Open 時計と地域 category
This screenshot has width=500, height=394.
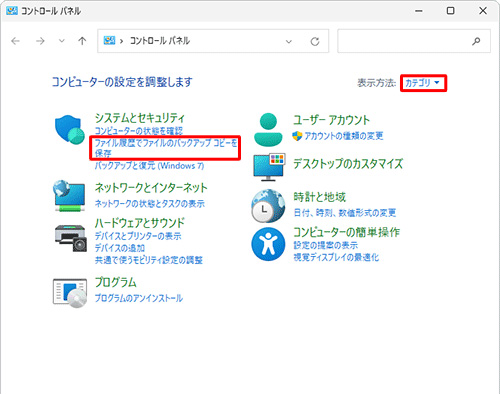click(x=320, y=197)
